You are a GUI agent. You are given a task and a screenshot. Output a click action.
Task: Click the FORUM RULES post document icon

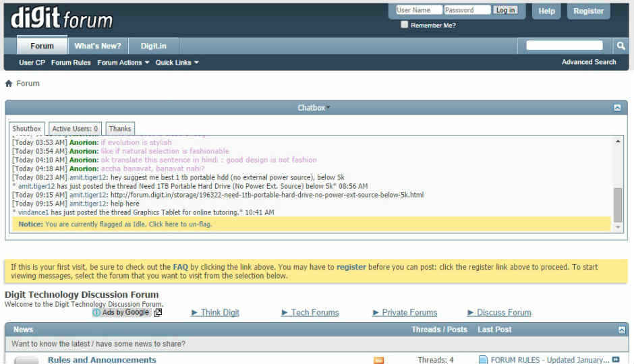tap(483, 359)
